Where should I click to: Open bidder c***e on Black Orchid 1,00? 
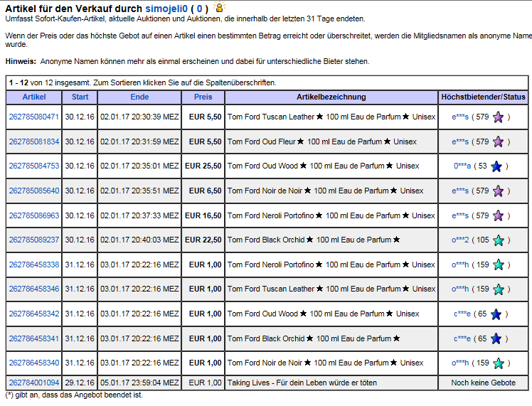(x=462, y=339)
